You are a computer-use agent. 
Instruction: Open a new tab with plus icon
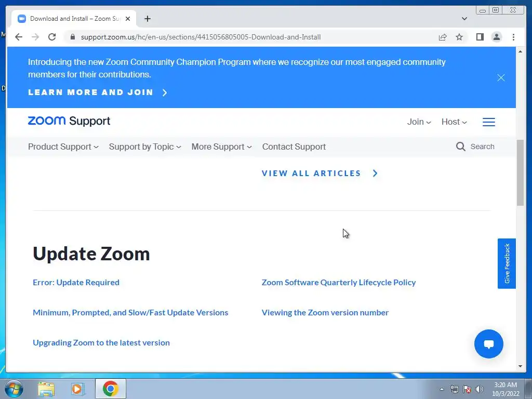coord(147,19)
